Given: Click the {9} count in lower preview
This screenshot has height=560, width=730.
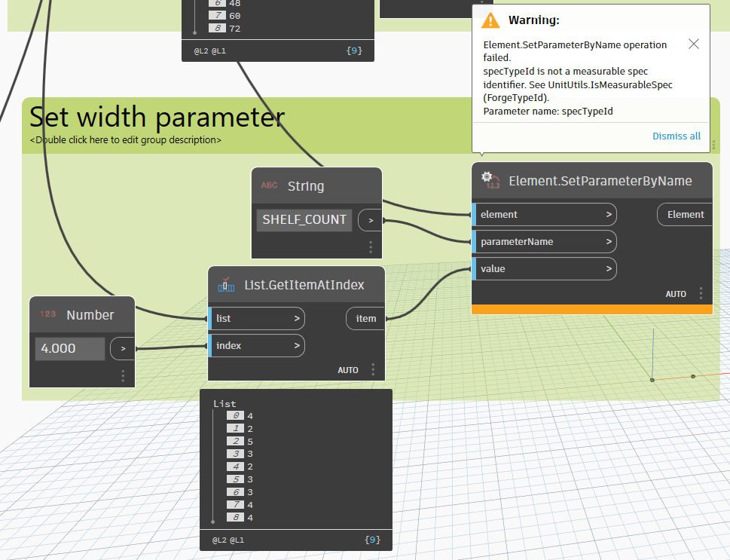Looking at the screenshot, I should (x=372, y=540).
